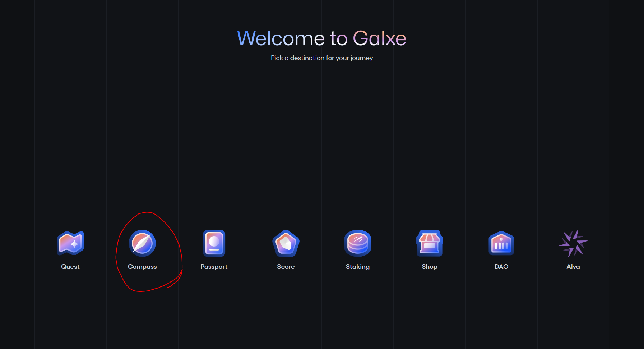Click the DAO label
Viewport: 644px width, 349px height.
pyautogui.click(x=501, y=267)
